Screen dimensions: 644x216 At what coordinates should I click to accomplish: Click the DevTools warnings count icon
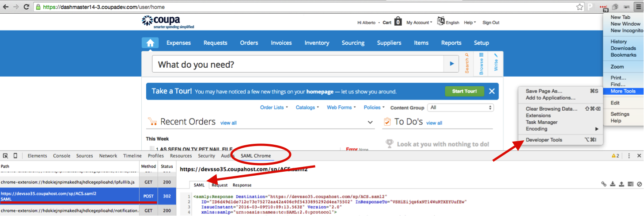615,156
